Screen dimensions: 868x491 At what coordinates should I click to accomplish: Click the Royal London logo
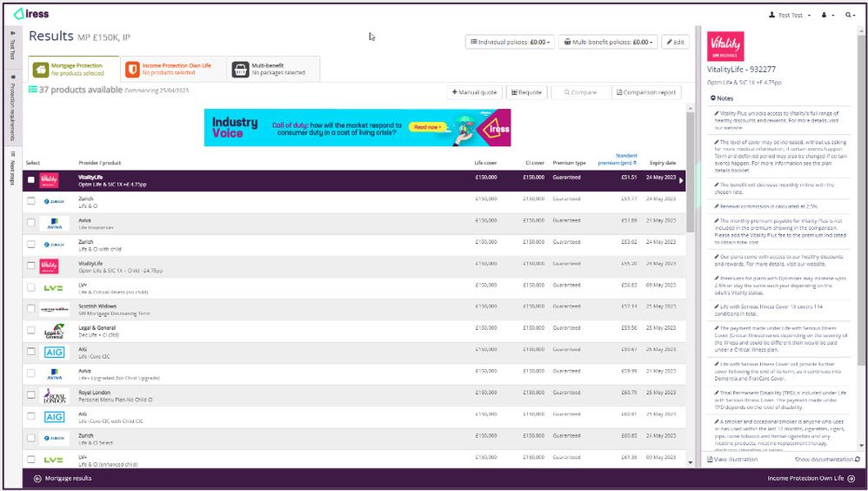click(x=54, y=395)
